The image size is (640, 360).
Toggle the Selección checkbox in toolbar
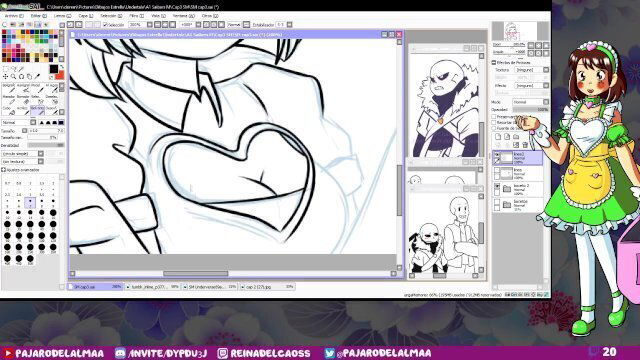(105, 25)
